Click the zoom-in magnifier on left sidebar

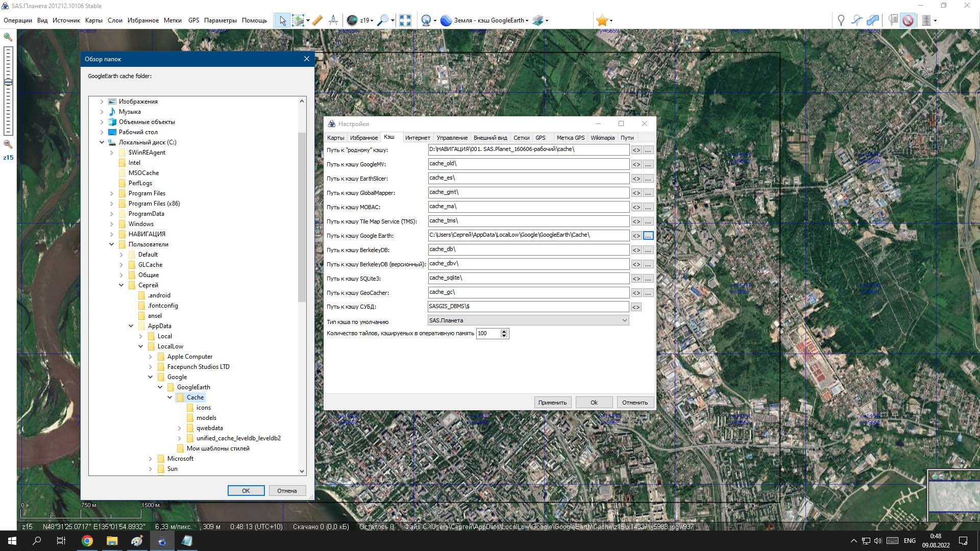click(8, 37)
